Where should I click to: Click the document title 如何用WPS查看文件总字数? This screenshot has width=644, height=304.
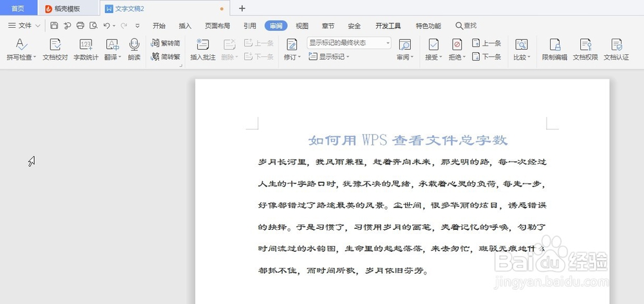click(408, 140)
